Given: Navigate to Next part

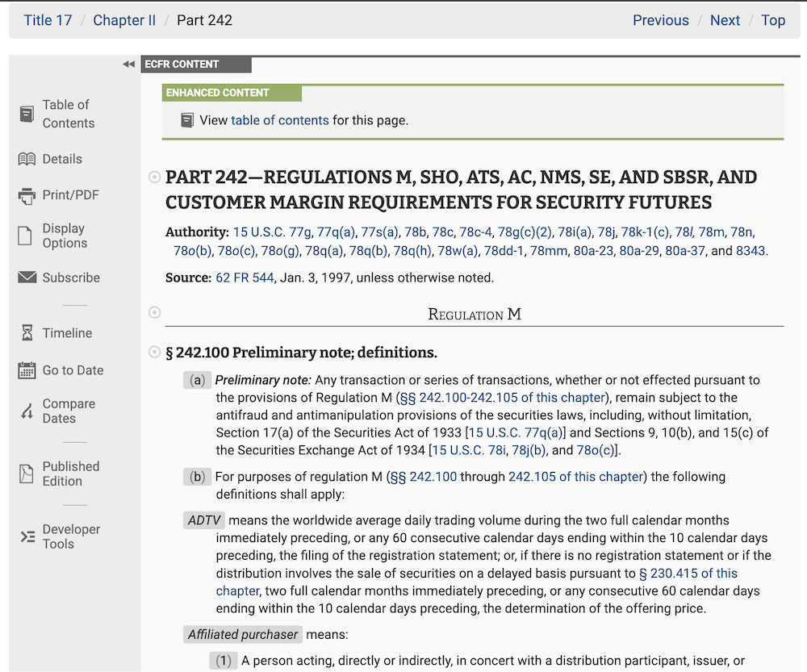Looking at the screenshot, I should (725, 20).
